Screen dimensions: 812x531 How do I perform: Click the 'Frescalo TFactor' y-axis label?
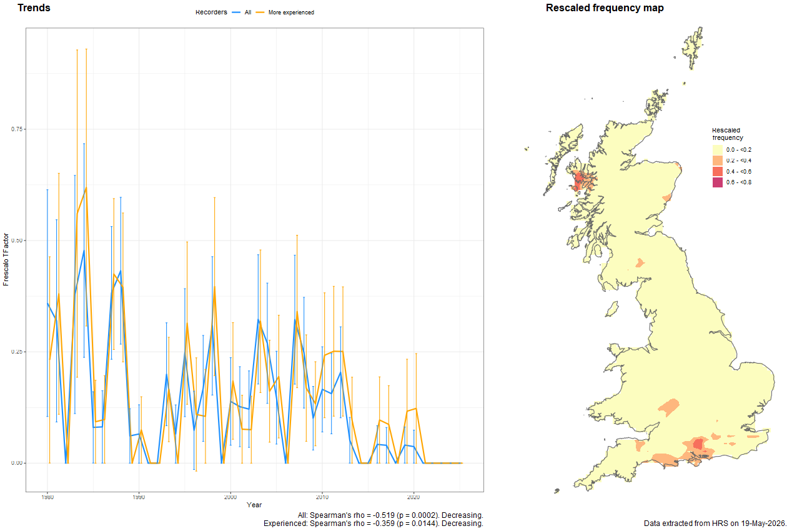pos(6,259)
